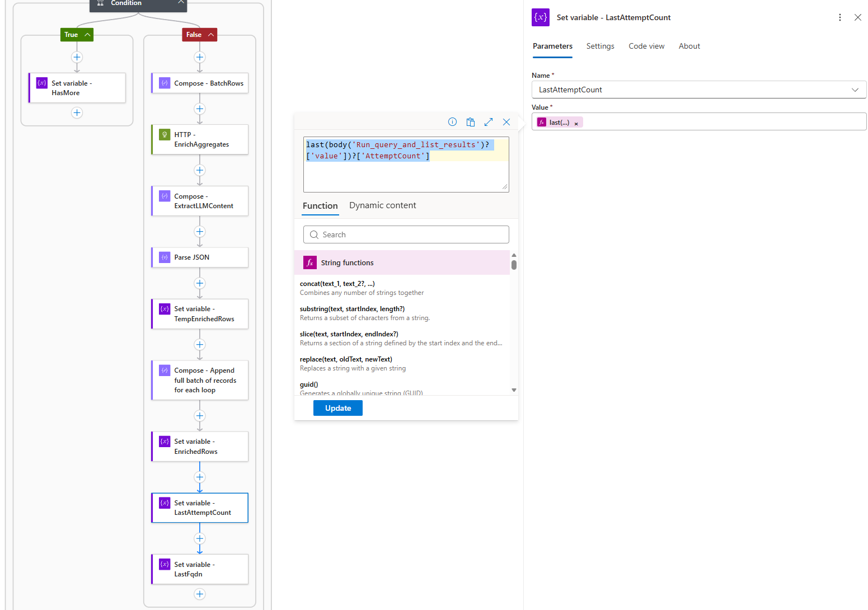Switch to the Dynamic content tab
The image size is (868, 610).
(382, 205)
